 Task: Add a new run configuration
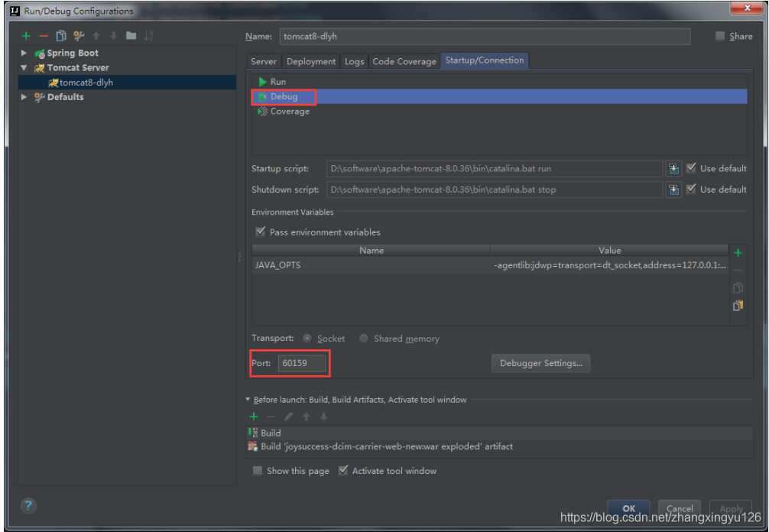(24, 34)
